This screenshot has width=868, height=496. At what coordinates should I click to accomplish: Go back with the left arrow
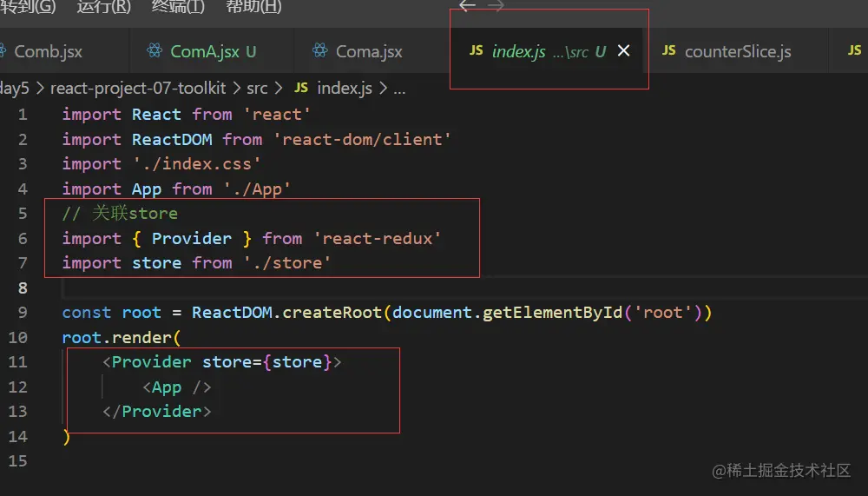click(x=467, y=6)
